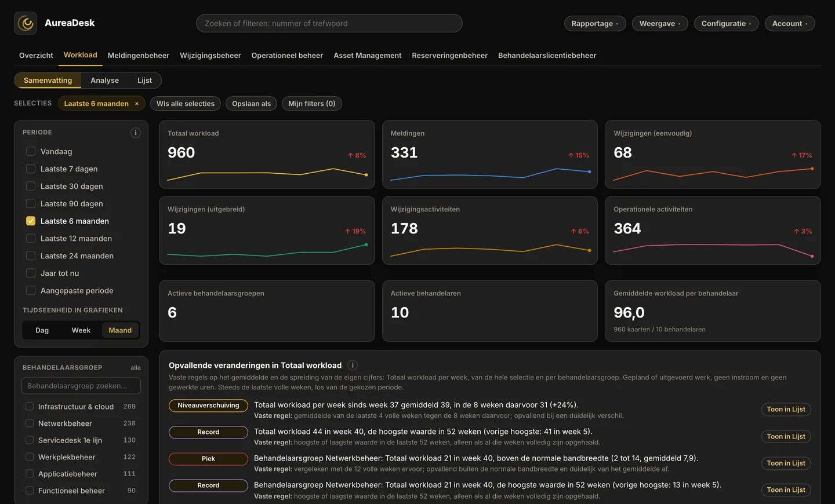This screenshot has width=835, height=504.
Task: Switch to the Analyse view
Action: click(x=105, y=81)
